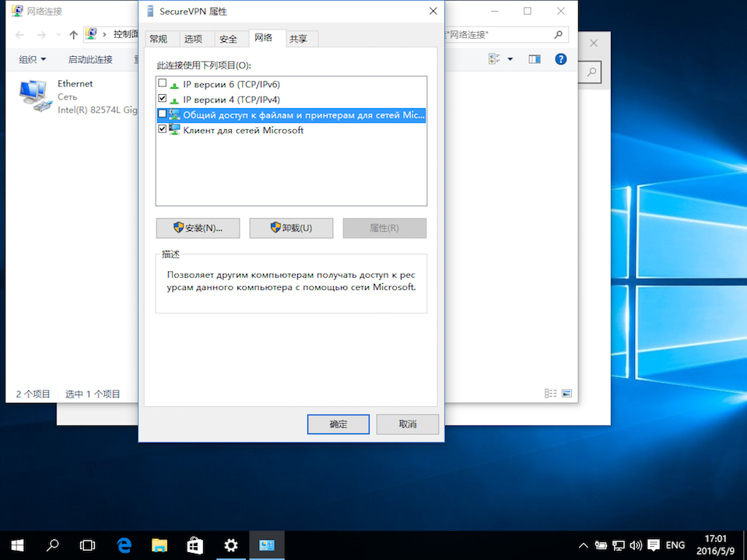
Task: Open File Explorer from taskbar
Action: pos(160,545)
